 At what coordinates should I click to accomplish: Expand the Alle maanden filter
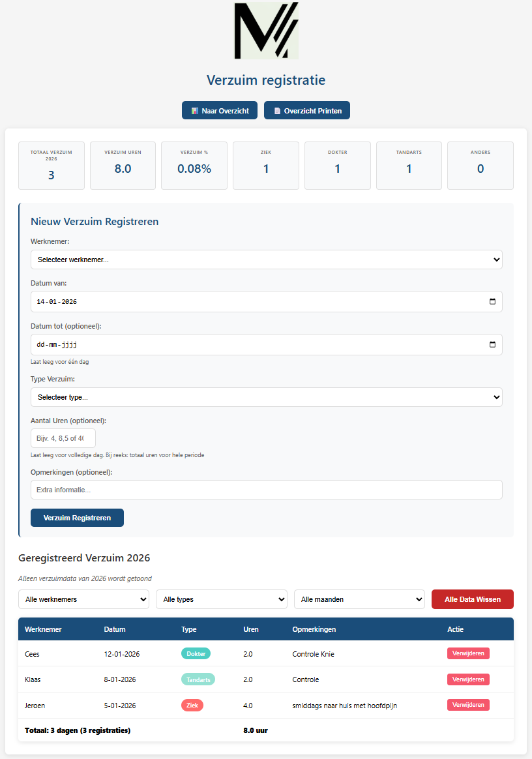[359, 599]
